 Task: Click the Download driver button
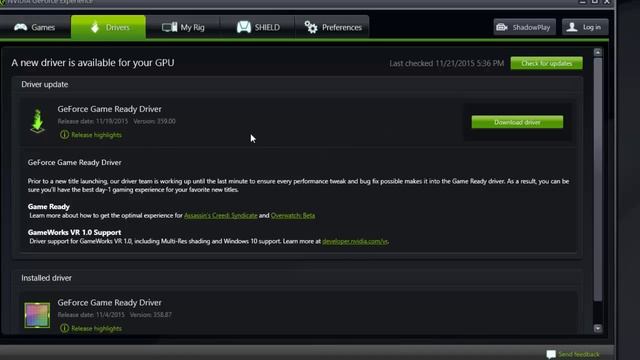pos(517,122)
